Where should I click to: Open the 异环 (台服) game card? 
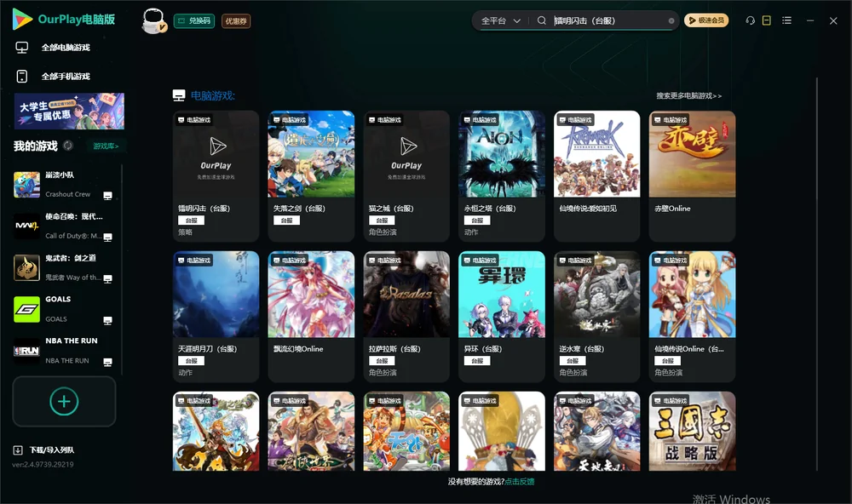[x=502, y=317]
